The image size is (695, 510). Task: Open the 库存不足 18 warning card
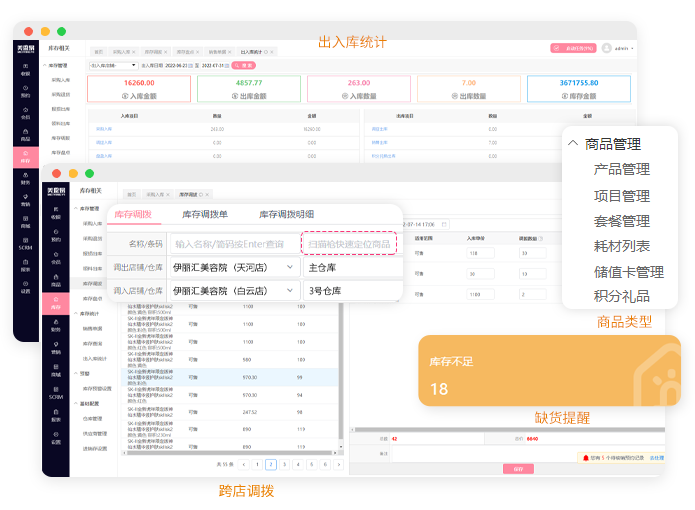tap(549, 370)
